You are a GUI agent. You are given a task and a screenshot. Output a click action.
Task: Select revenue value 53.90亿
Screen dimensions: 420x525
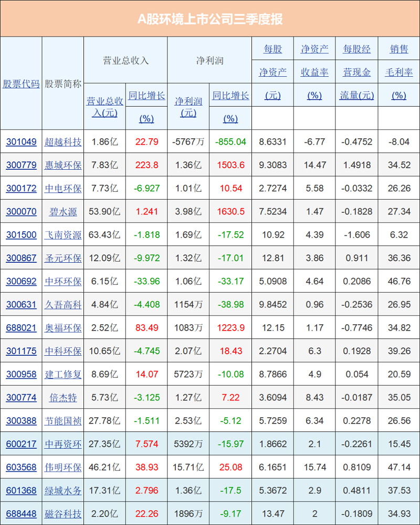104,212
